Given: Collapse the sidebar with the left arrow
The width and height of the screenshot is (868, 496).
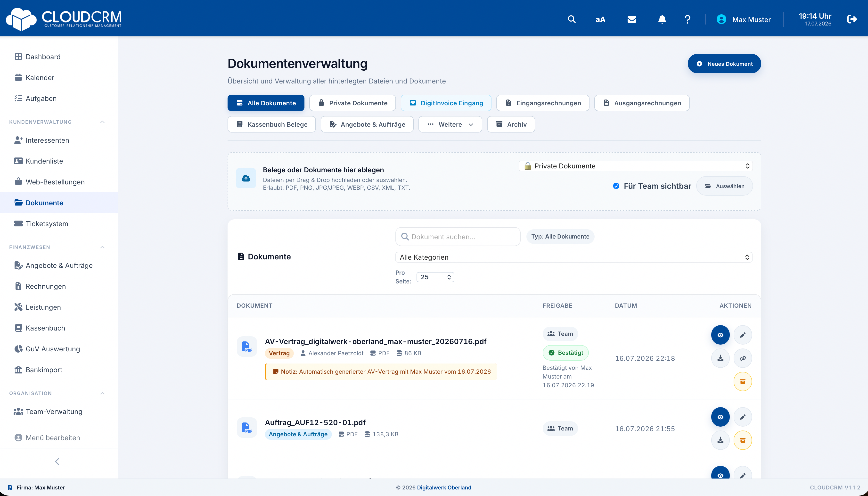Looking at the screenshot, I should tap(57, 462).
